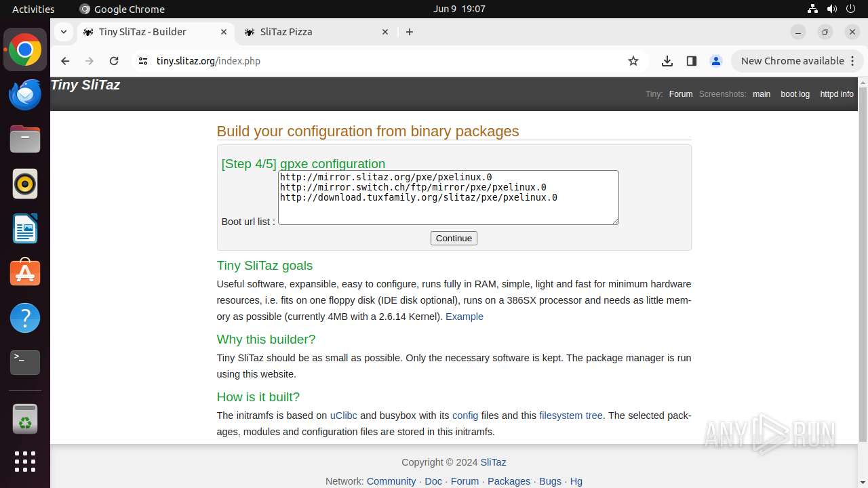Toggle Chrome side panel
The image size is (868, 488).
[x=692, y=61]
